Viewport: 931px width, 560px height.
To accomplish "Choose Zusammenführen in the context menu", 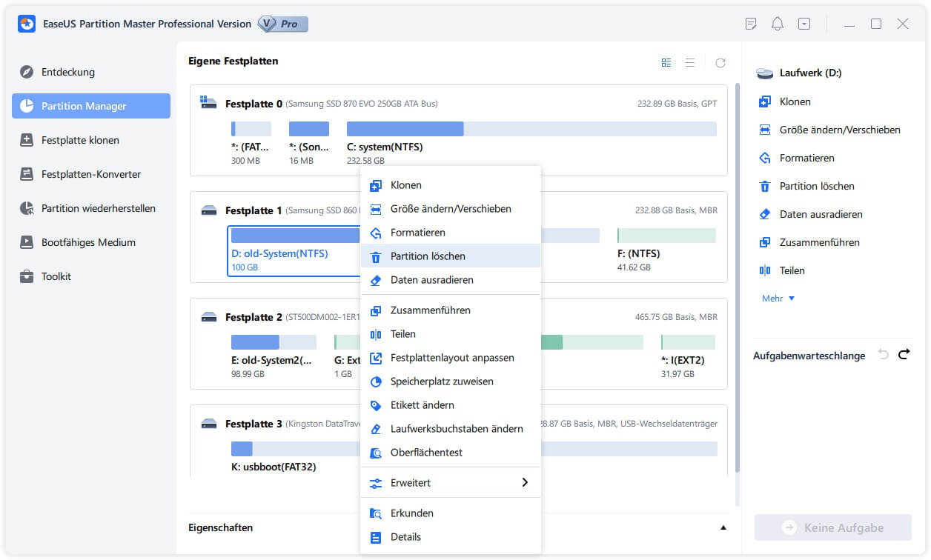I will pyautogui.click(x=451, y=310).
